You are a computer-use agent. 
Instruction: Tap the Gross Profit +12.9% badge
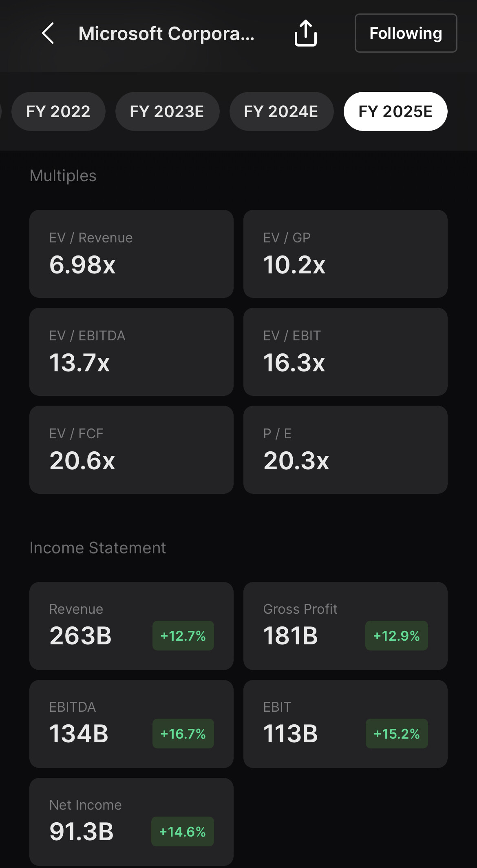coord(396,635)
